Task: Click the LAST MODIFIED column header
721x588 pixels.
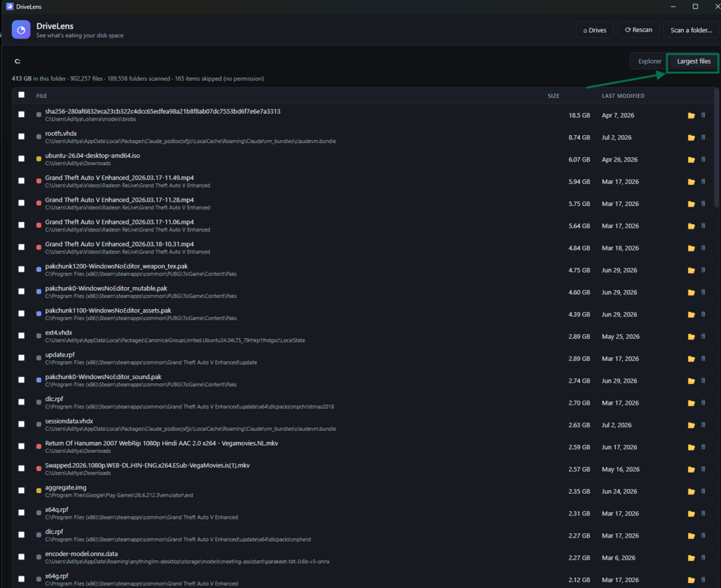Action: (623, 96)
